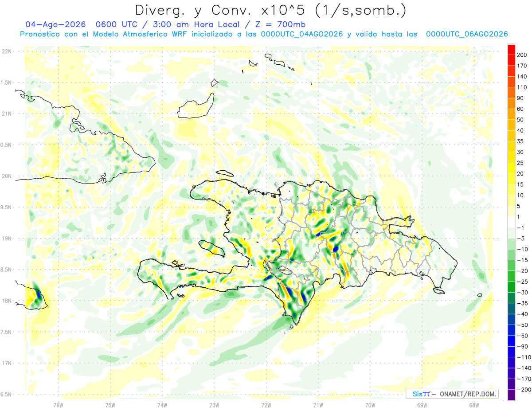Click the '73W' longitude label
Viewport: 532px width, 411px height.
point(214,405)
